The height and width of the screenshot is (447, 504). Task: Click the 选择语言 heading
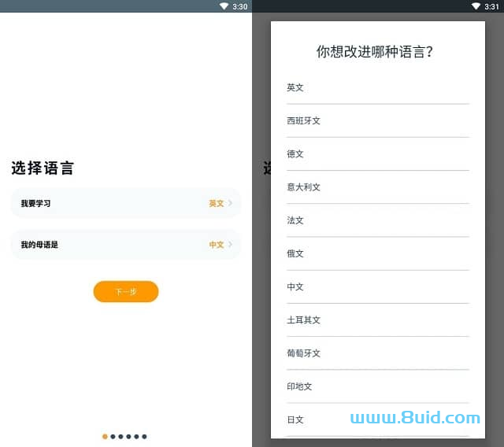click(x=43, y=168)
